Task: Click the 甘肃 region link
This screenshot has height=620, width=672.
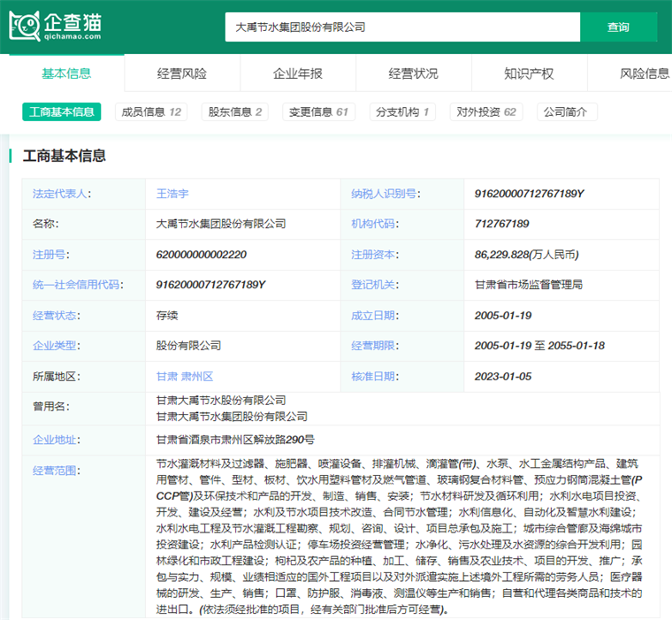Action: click(x=165, y=376)
